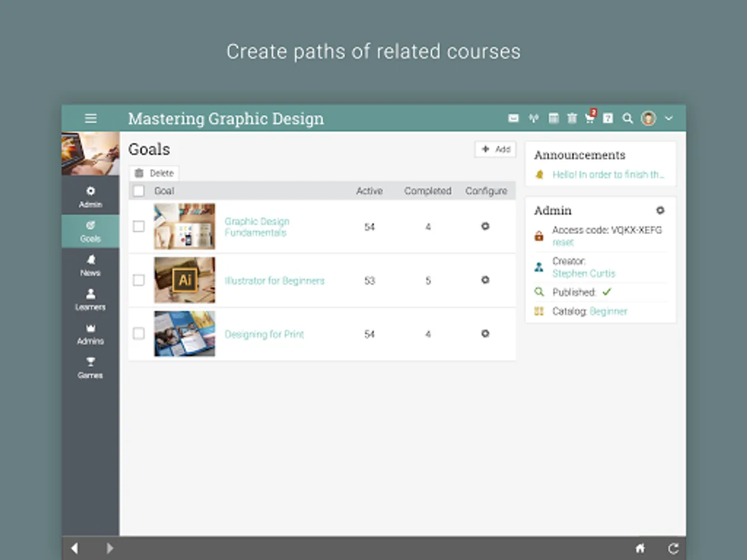
Task: Open configure gear for Designing for Print
Action: [x=486, y=334]
